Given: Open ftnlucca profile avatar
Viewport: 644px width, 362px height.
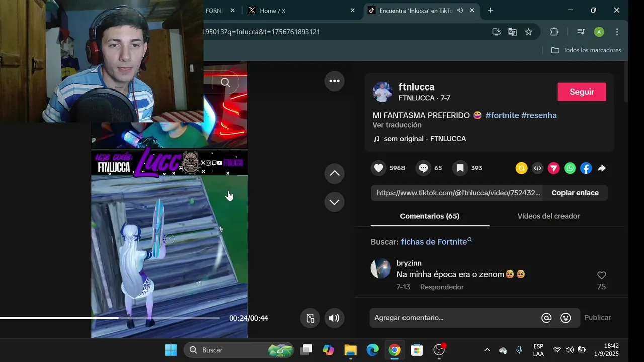Looking at the screenshot, I should 382,92.
